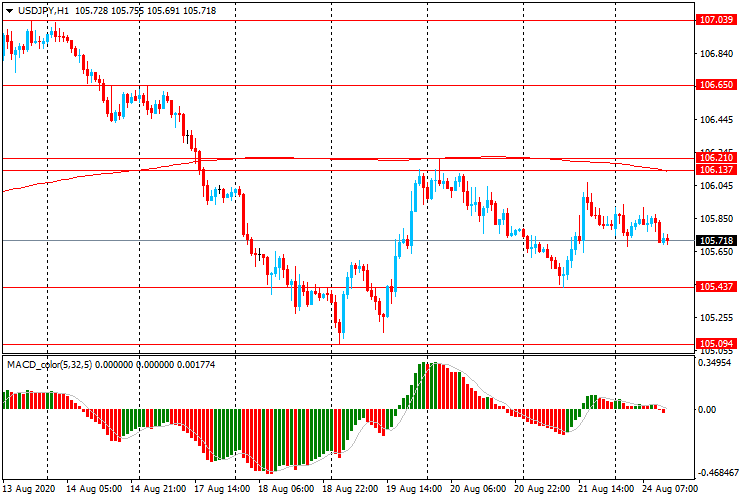
Task: Select the USDJPY,H1 chart title text
Action: pos(43,10)
